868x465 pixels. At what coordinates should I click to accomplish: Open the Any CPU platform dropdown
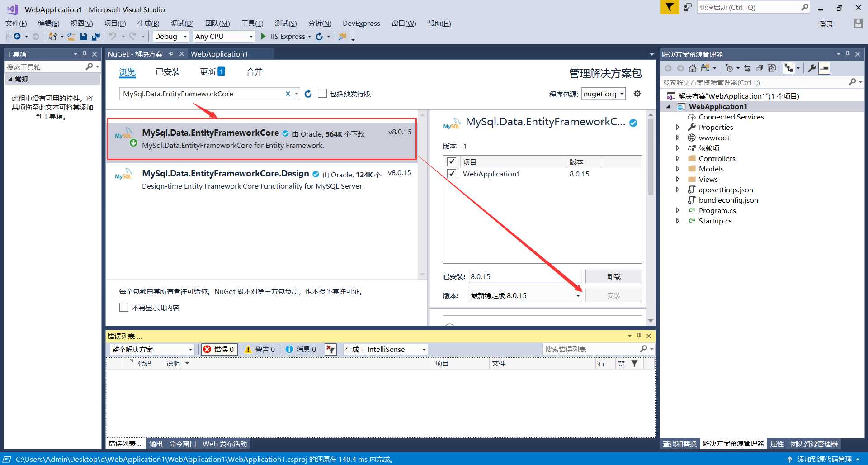(224, 36)
